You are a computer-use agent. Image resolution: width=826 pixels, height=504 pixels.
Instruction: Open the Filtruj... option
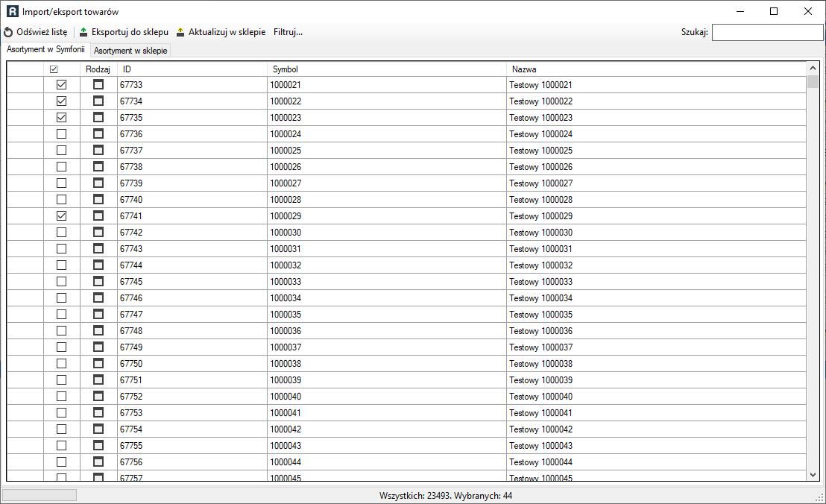(289, 32)
